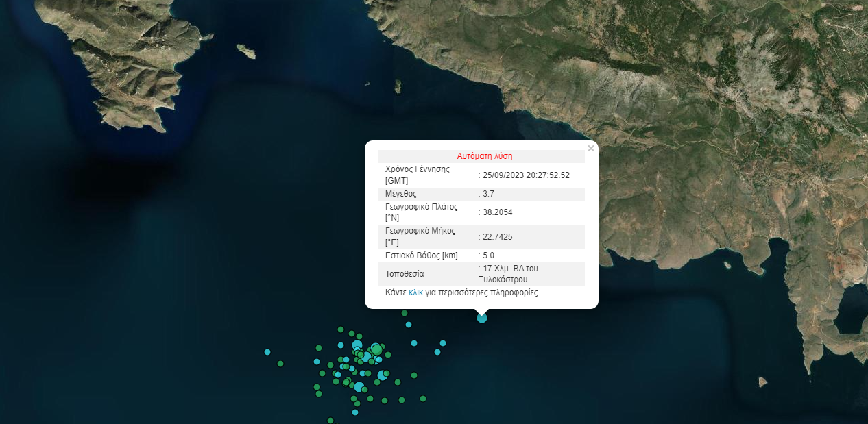Select the isolated leftmost cyan earthquake marker
The image size is (868, 424).
point(267,352)
